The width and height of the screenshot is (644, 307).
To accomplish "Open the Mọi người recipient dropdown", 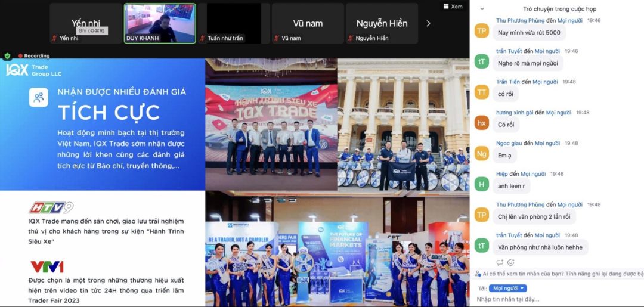I will [507, 288].
